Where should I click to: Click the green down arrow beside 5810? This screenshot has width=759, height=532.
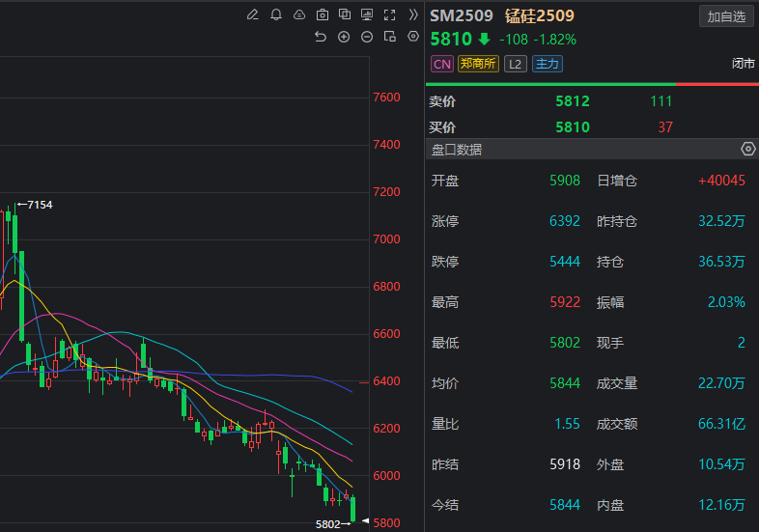(x=484, y=40)
